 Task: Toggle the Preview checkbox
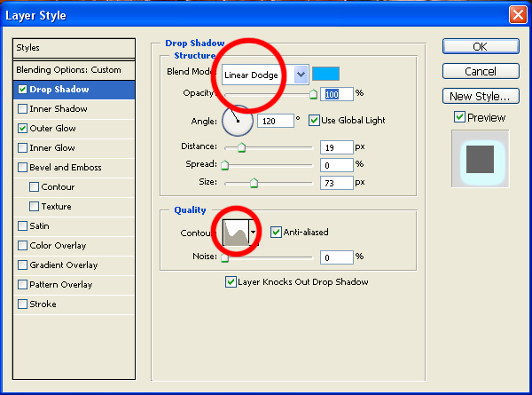[x=459, y=117]
